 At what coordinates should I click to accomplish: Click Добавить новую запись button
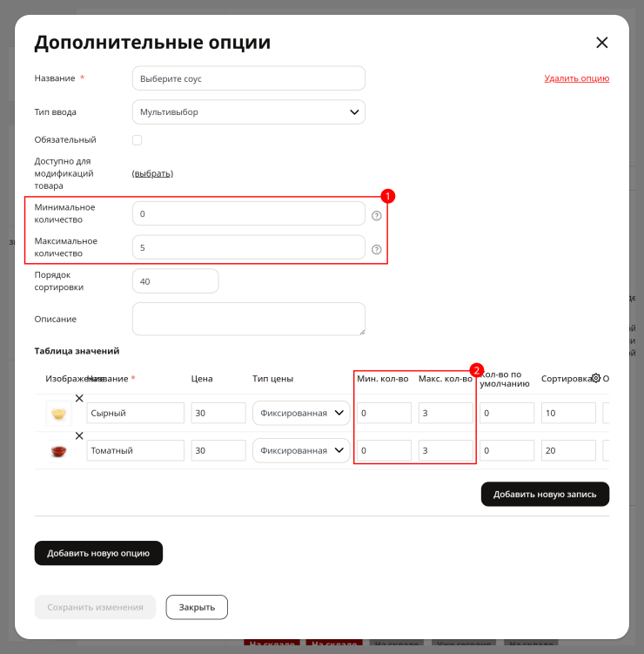click(545, 495)
